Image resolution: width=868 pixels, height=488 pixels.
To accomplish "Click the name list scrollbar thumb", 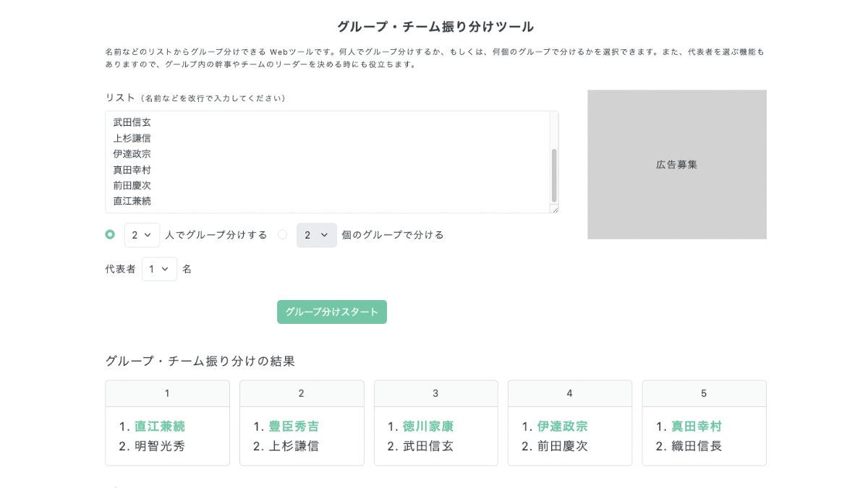I will (554, 175).
